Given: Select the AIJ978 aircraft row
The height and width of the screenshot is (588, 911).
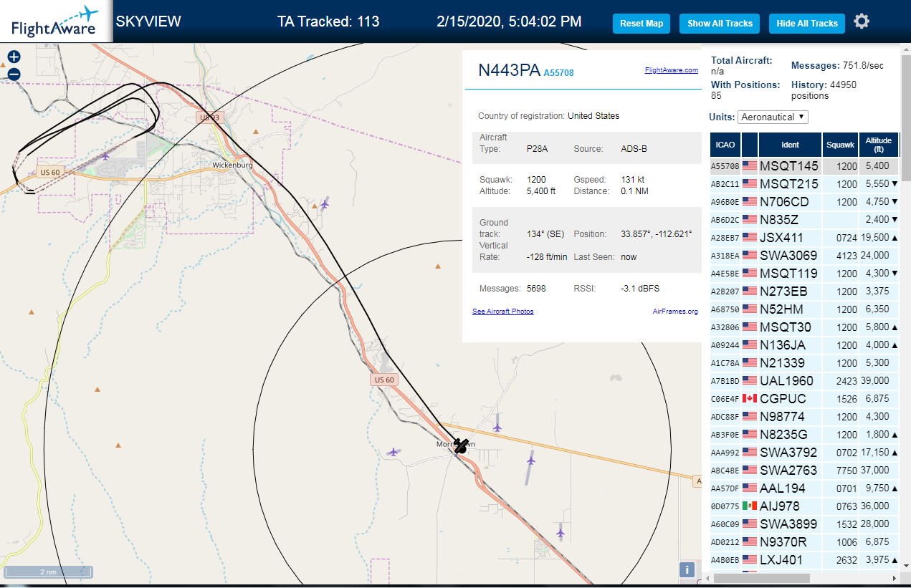Looking at the screenshot, I should tap(803, 506).
